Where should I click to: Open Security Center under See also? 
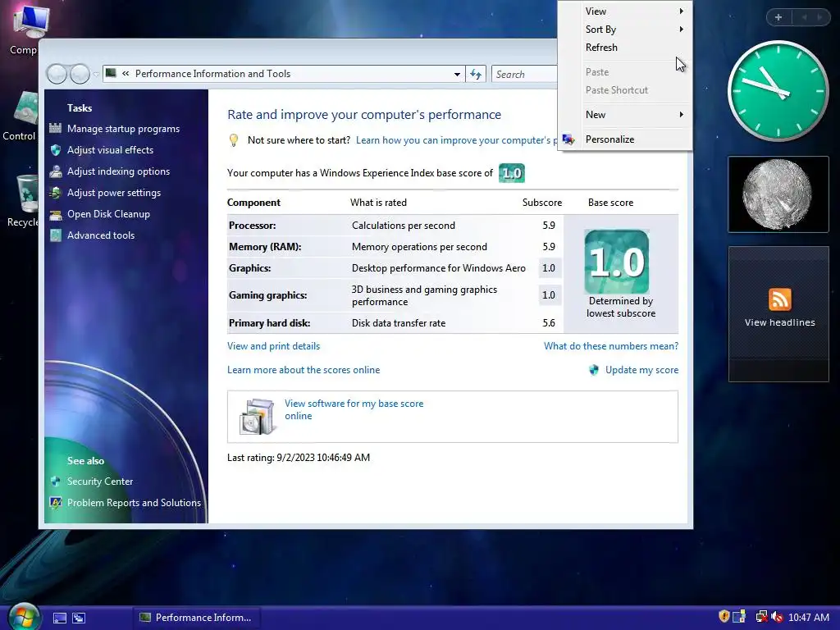99,481
